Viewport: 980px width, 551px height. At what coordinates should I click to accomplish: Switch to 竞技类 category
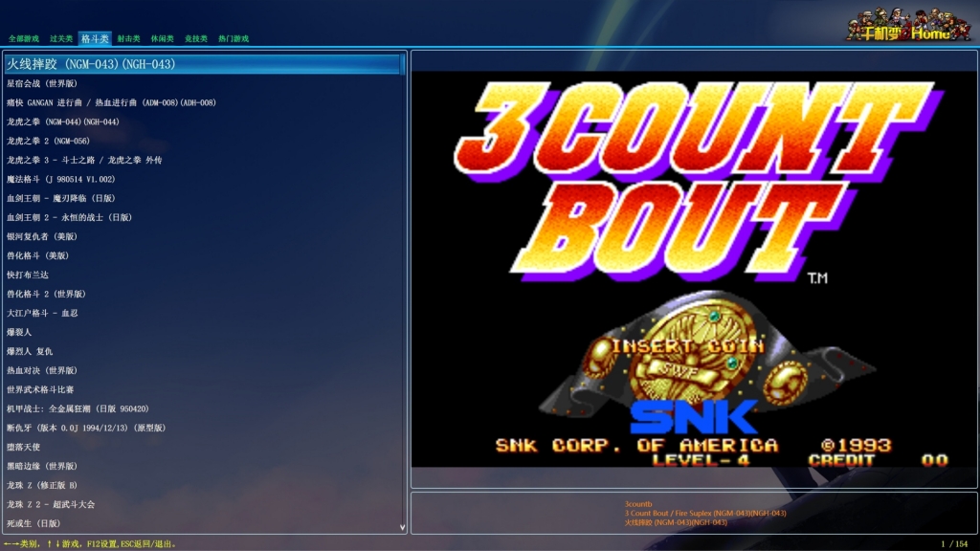pyautogui.click(x=195, y=39)
